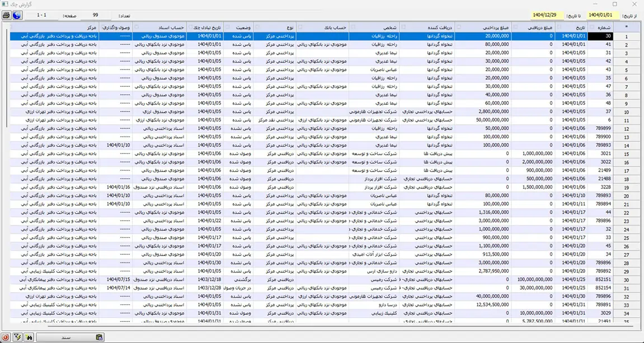Sort by تاریخ تبادل چك column header

pos(208,27)
